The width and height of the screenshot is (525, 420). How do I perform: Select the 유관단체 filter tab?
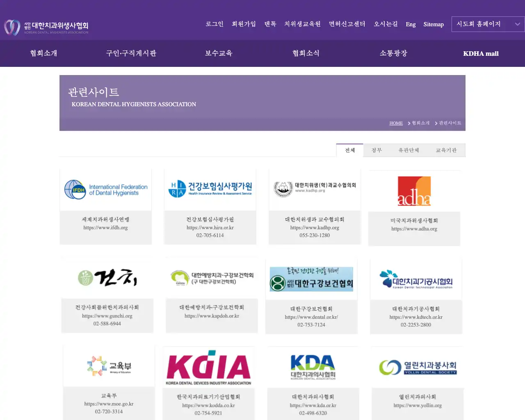tap(409, 150)
